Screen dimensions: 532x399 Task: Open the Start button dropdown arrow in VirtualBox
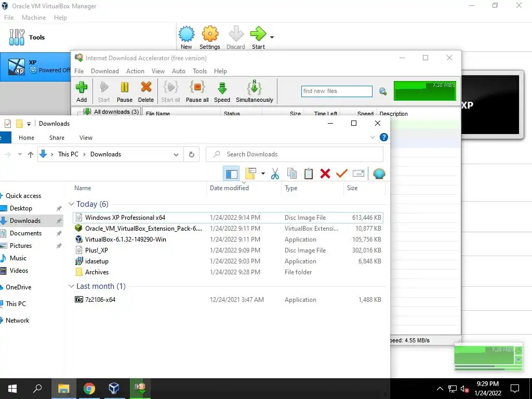pyautogui.click(x=272, y=37)
